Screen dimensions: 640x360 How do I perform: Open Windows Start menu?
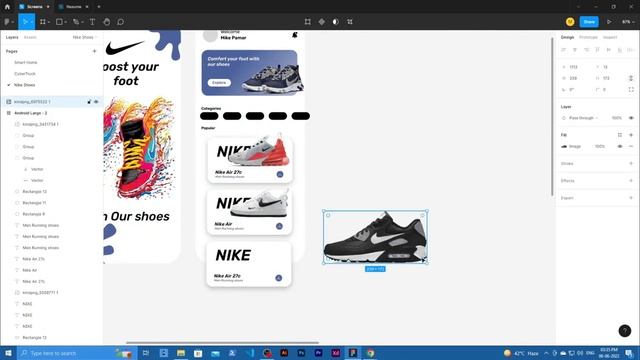[8, 353]
